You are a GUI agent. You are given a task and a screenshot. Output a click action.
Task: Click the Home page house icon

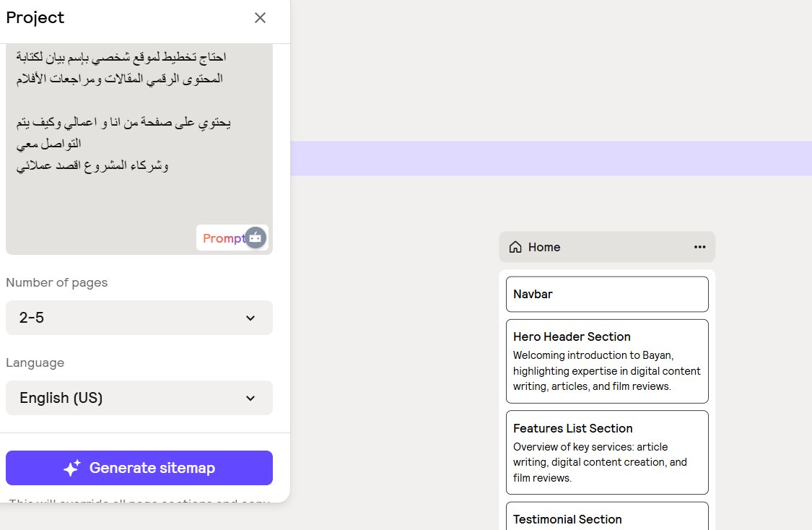[x=515, y=247]
